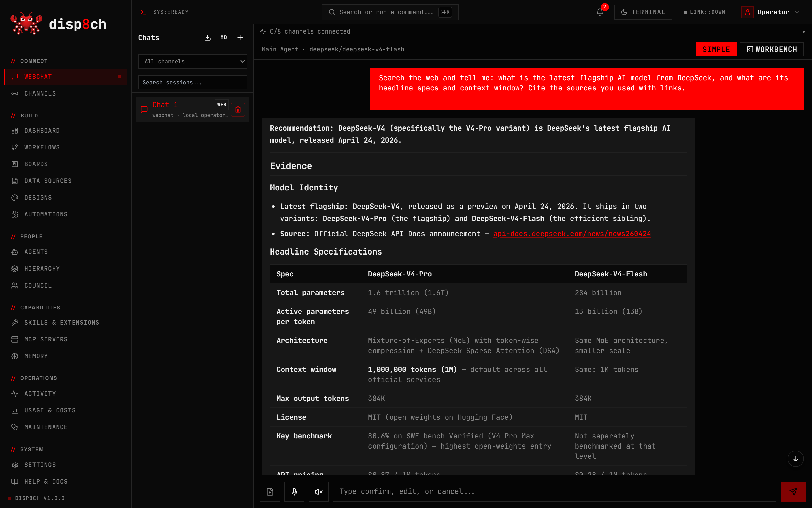Go to DASHBOARD page
The image size is (812, 508).
pyautogui.click(x=66, y=130)
